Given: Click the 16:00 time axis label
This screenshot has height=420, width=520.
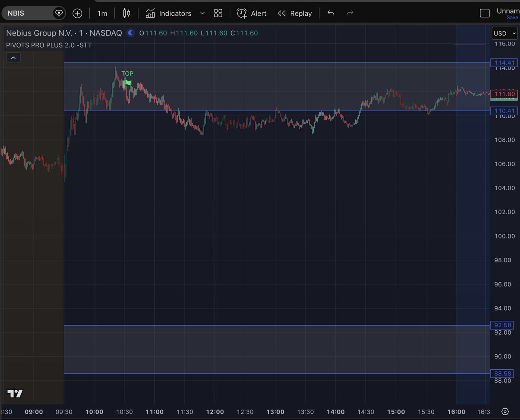Looking at the screenshot, I should [456, 412].
